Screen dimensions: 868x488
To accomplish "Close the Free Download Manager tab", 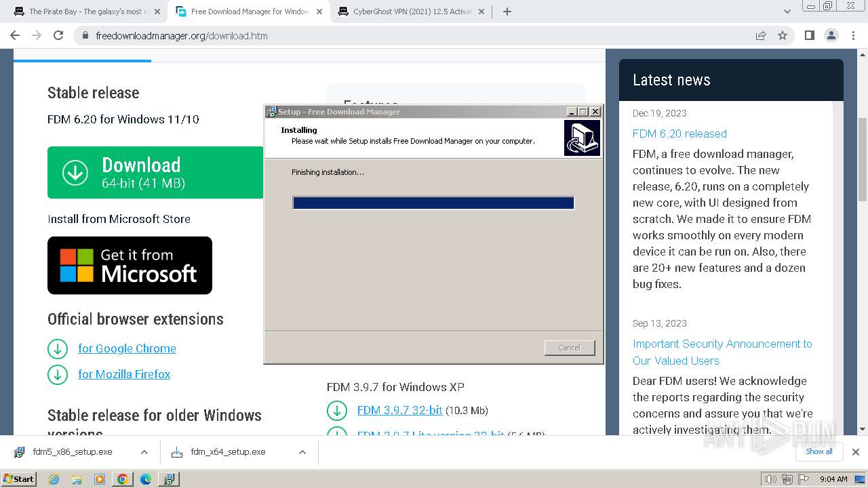I will 319,12.
